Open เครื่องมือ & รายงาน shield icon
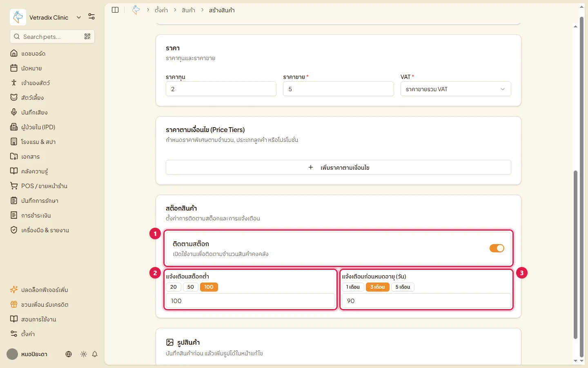This screenshot has width=588, height=368. (14, 230)
